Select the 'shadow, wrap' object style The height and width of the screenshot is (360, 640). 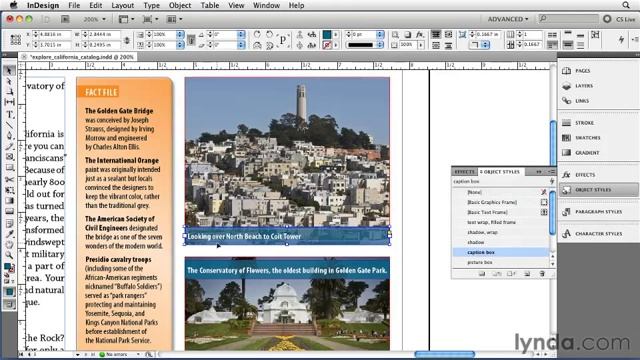click(501, 232)
